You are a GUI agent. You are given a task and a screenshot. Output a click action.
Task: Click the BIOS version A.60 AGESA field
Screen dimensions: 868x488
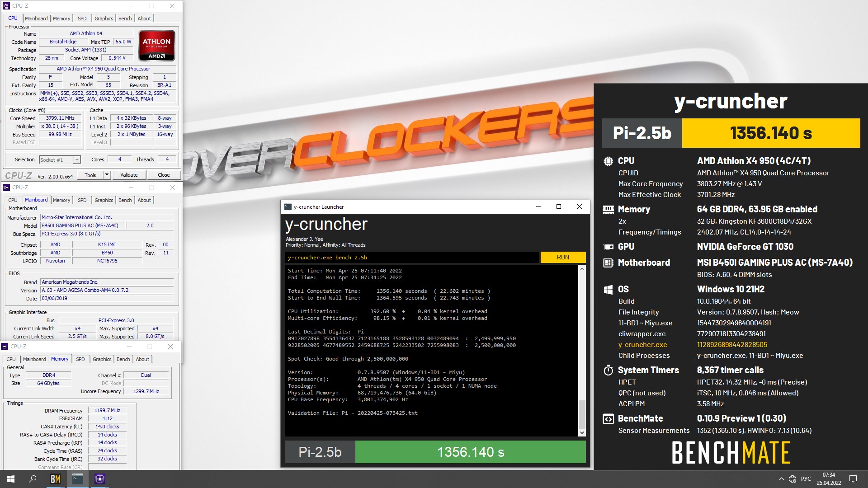[107, 291]
